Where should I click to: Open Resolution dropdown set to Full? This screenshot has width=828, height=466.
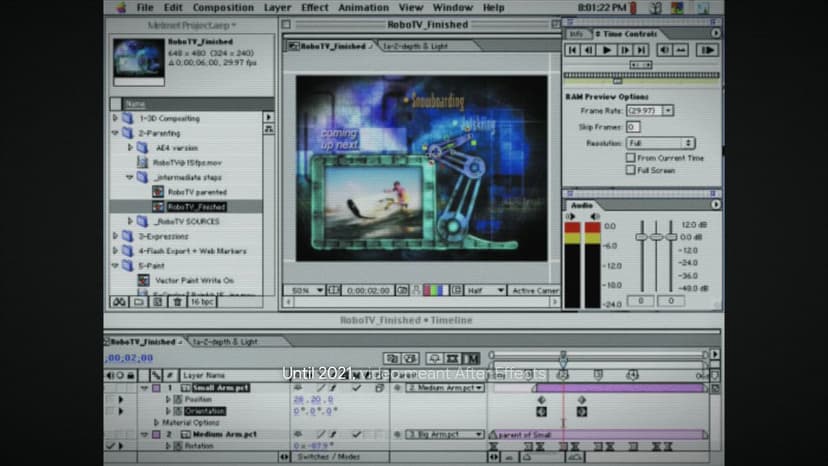pyautogui.click(x=660, y=143)
